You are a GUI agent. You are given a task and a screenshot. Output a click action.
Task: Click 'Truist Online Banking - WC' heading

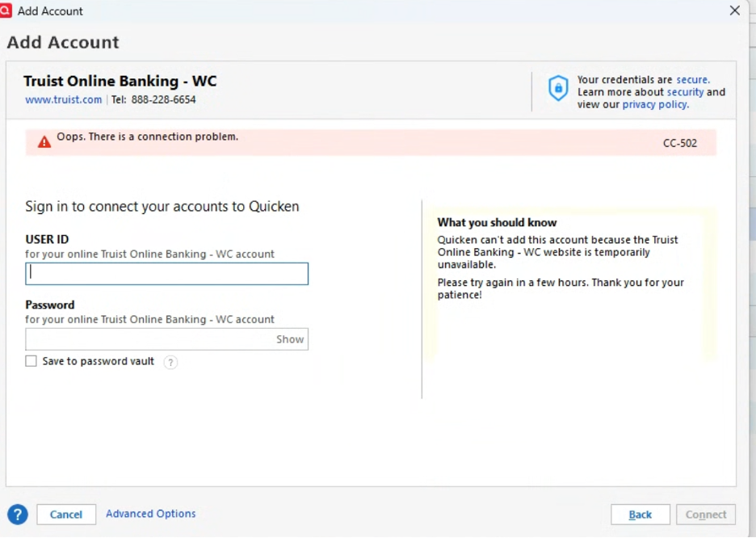[x=120, y=81]
